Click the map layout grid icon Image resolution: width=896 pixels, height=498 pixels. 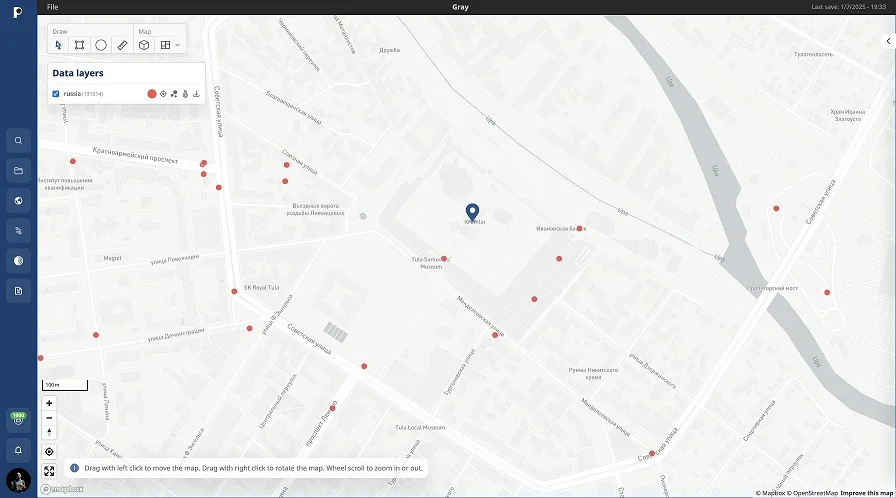point(165,45)
